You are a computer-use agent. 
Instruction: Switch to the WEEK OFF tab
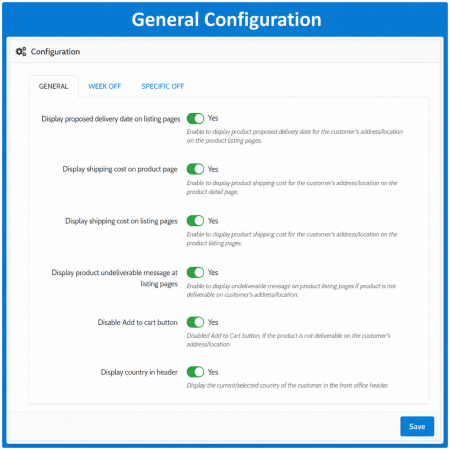tap(105, 86)
